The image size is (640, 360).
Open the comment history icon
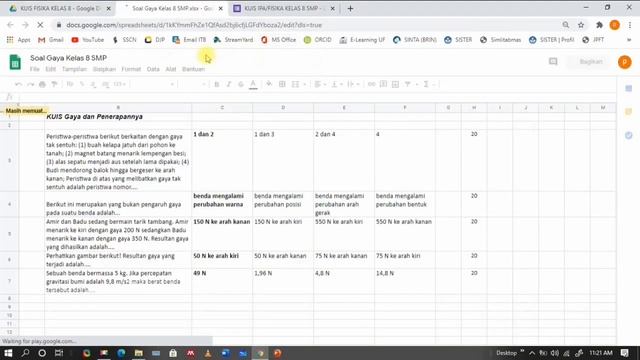[553, 62]
